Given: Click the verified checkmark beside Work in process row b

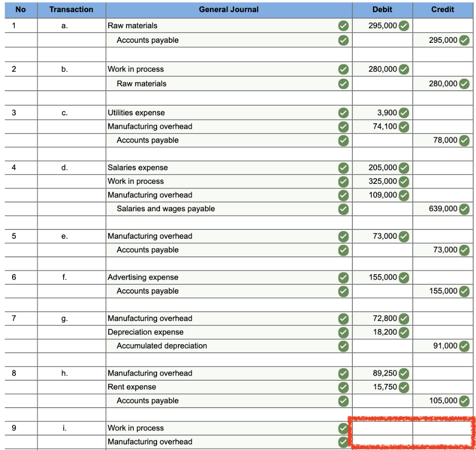Looking at the screenshot, I should click(343, 69).
